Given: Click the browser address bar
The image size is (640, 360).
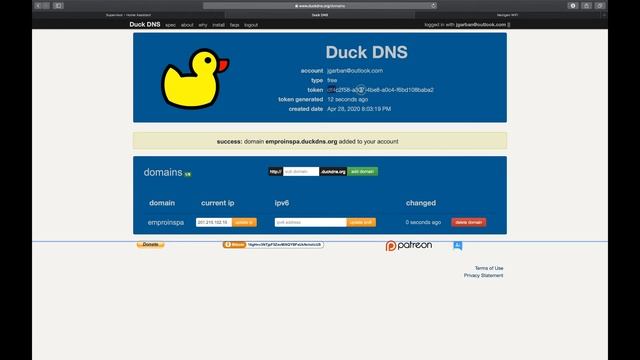Looking at the screenshot, I should click(x=320, y=6).
